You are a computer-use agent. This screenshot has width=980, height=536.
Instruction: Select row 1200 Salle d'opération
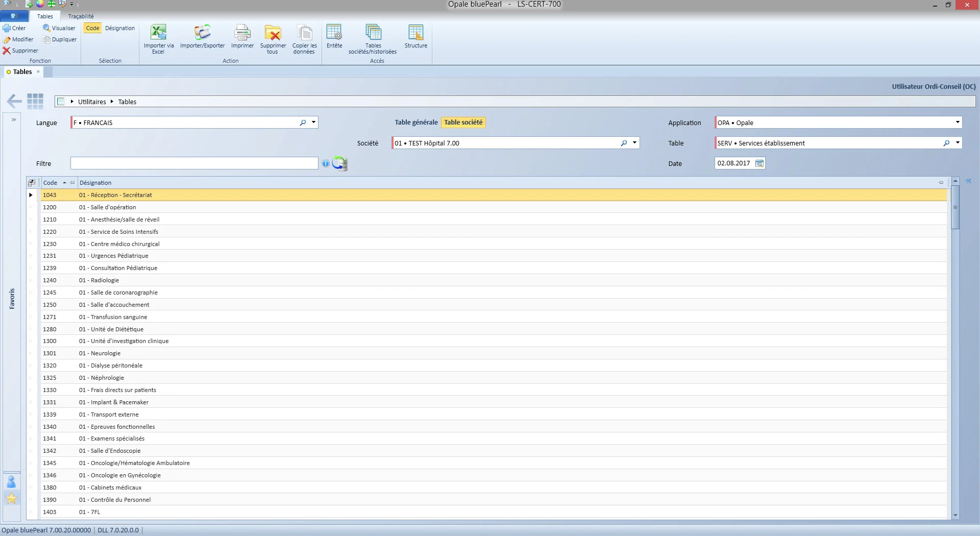point(494,207)
